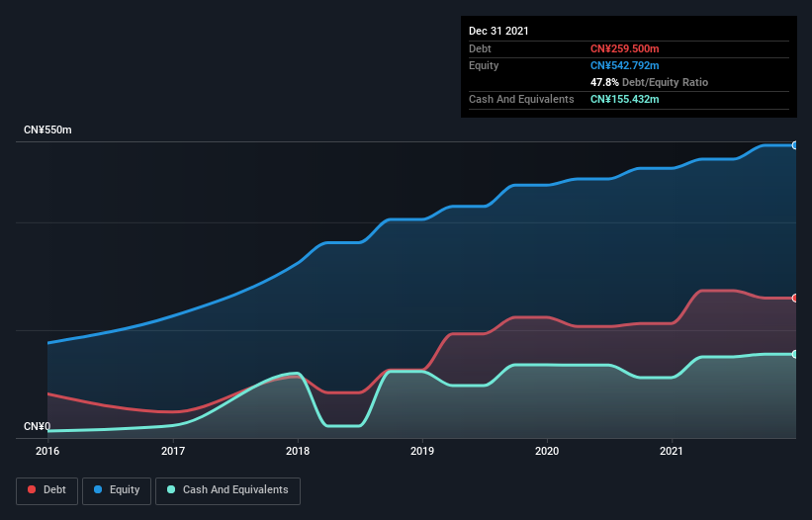Click the CN¥0 y-axis label
Image resolution: width=812 pixels, height=520 pixels.
38,426
